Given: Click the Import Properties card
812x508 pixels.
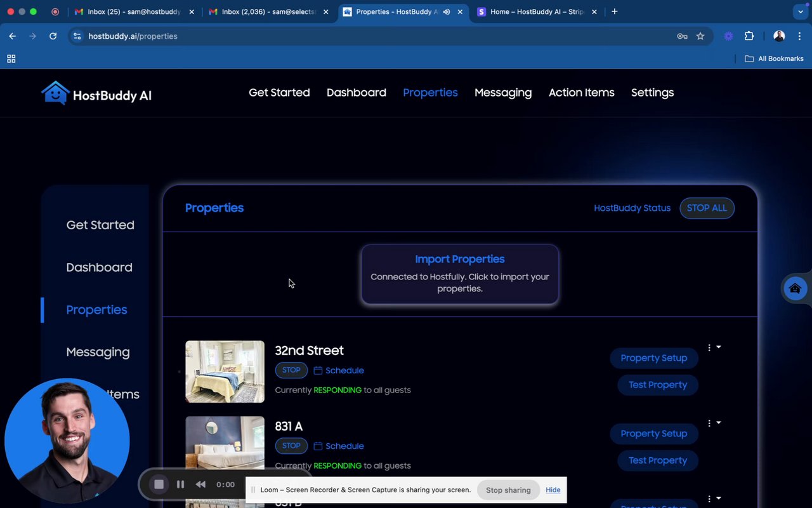Looking at the screenshot, I should pyautogui.click(x=460, y=274).
